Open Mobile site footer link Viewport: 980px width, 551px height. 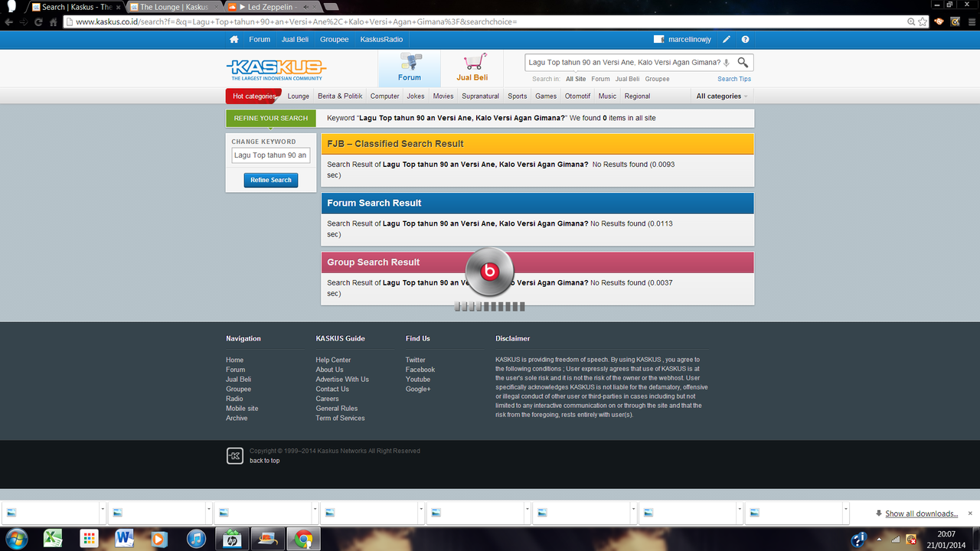point(242,409)
